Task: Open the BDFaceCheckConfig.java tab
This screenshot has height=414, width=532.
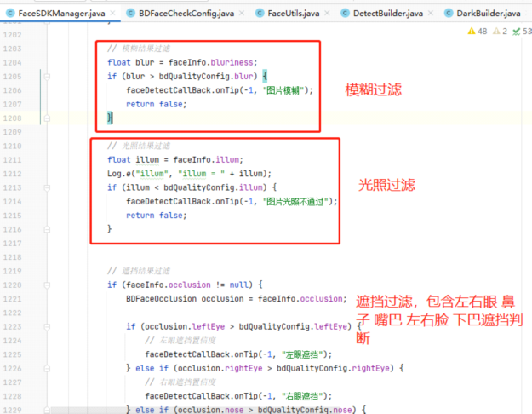Action: 186,14
